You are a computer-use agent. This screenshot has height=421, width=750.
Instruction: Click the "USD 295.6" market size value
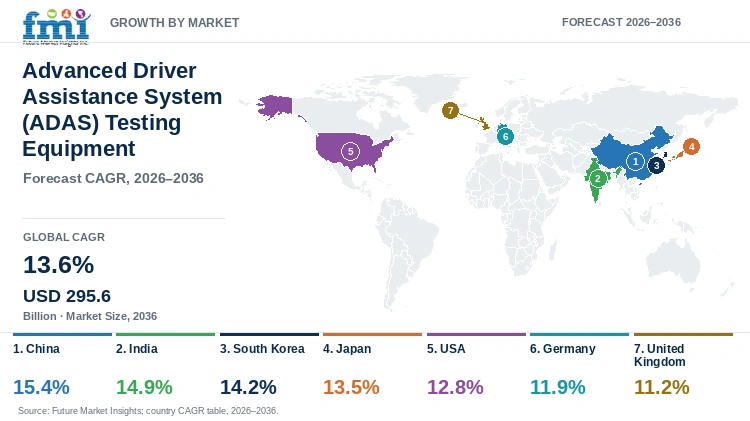[x=67, y=296]
